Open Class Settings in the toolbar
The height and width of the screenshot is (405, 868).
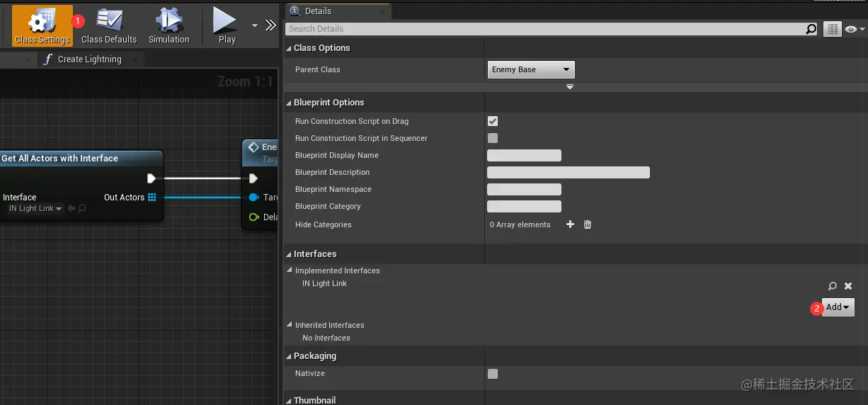point(42,25)
